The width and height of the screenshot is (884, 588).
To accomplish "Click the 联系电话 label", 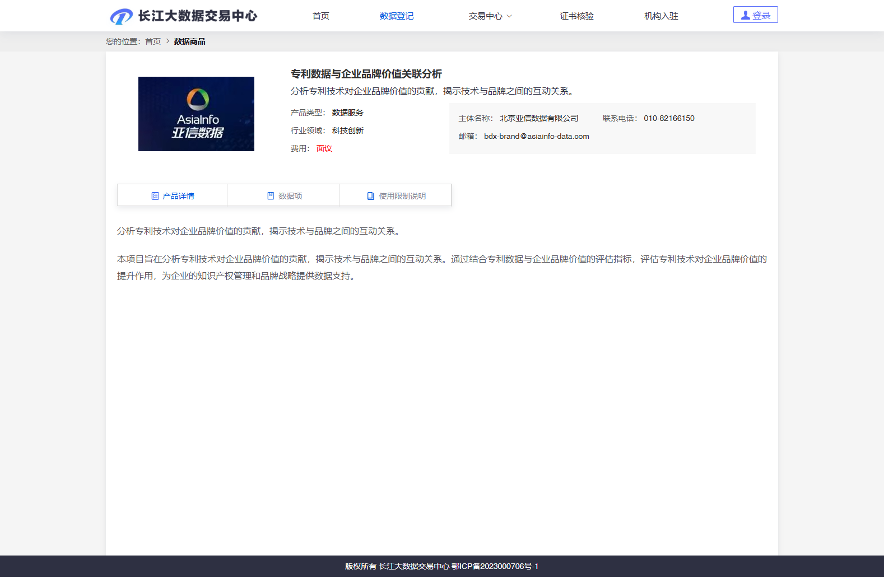I will click(x=620, y=118).
